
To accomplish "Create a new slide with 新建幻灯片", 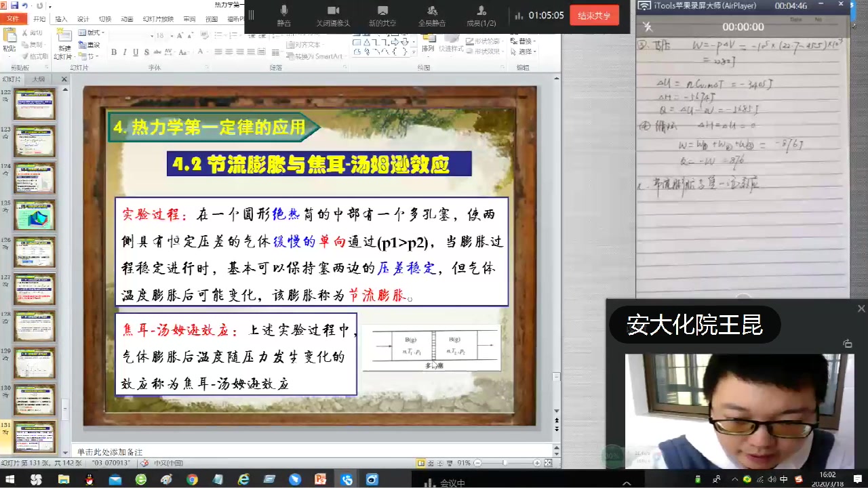I will click(64, 44).
